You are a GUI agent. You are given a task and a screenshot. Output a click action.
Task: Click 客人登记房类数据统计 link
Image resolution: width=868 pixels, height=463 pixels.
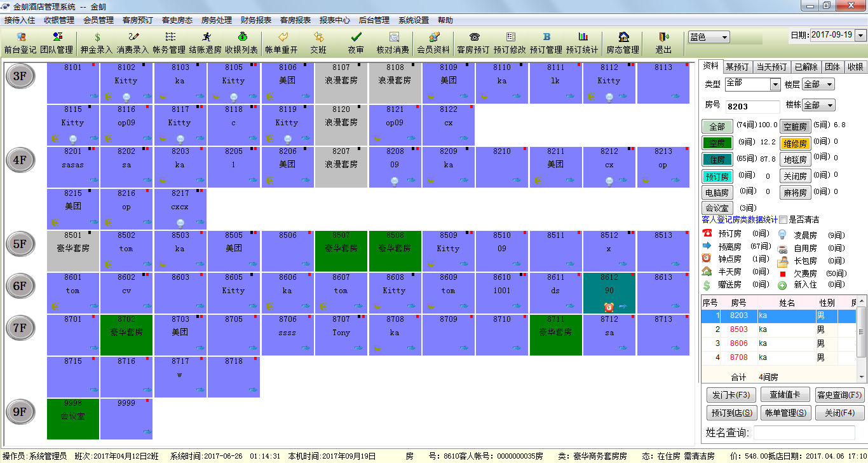[x=740, y=219]
